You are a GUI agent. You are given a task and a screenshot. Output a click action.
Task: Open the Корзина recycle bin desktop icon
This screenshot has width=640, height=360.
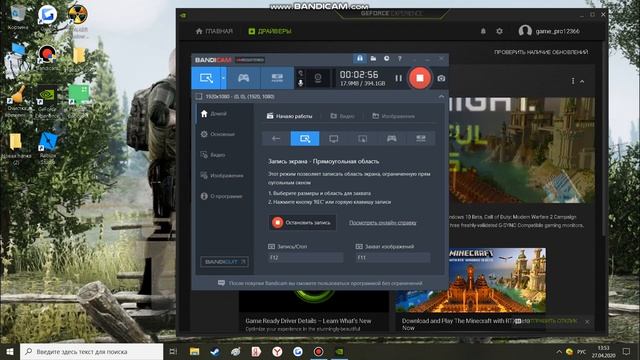click(x=17, y=18)
